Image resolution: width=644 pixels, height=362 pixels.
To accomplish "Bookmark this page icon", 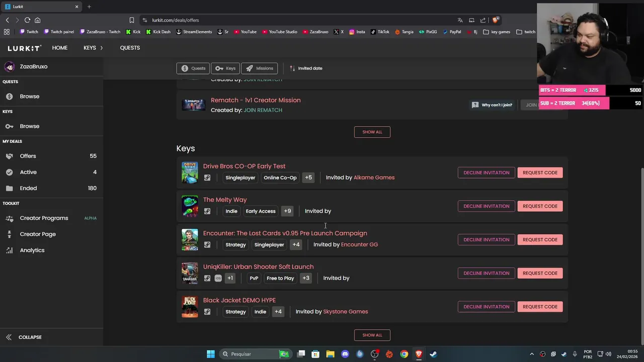I will click(x=132, y=20).
